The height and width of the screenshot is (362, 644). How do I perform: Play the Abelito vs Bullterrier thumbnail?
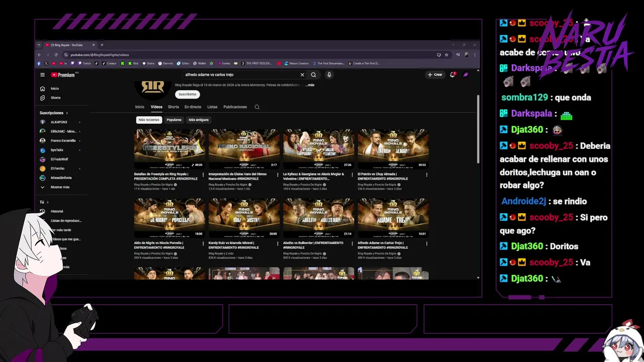pyautogui.click(x=318, y=218)
